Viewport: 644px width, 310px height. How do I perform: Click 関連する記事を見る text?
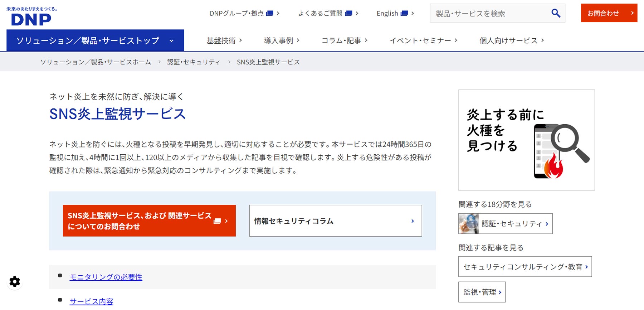[491, 248]
